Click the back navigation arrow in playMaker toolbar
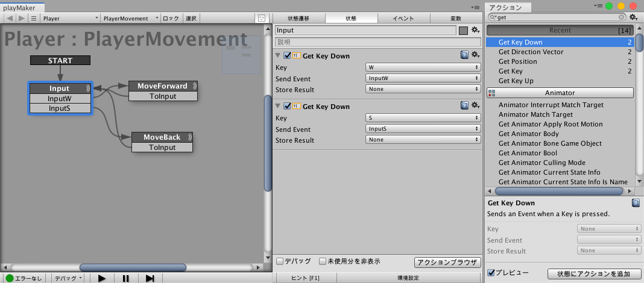 pos(10,19)
